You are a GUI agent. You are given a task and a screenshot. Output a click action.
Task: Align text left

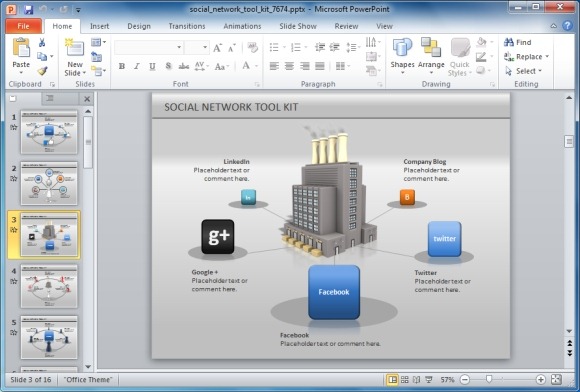pos(274,66)
